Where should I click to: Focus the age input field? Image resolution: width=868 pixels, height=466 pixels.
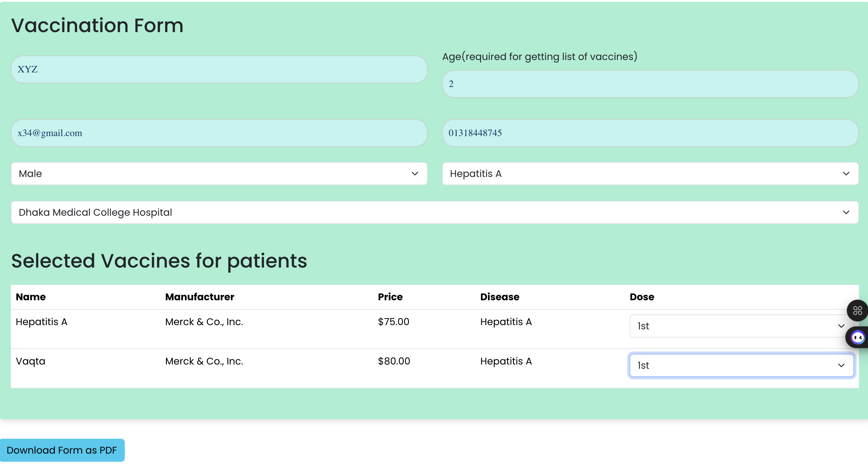pos(650,84)
